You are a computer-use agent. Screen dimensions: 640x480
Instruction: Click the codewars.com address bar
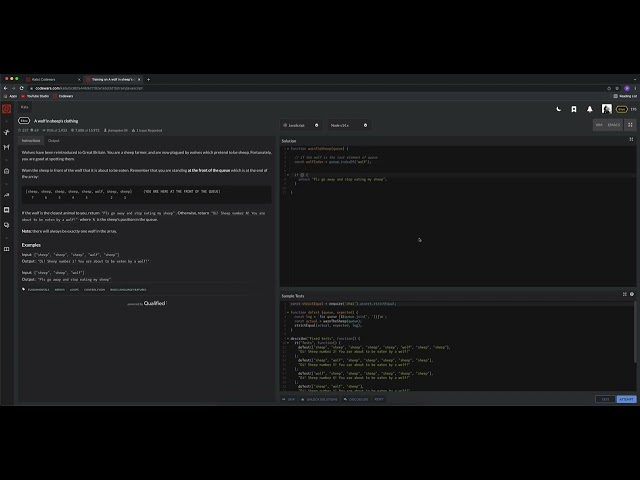click(318, 88)
